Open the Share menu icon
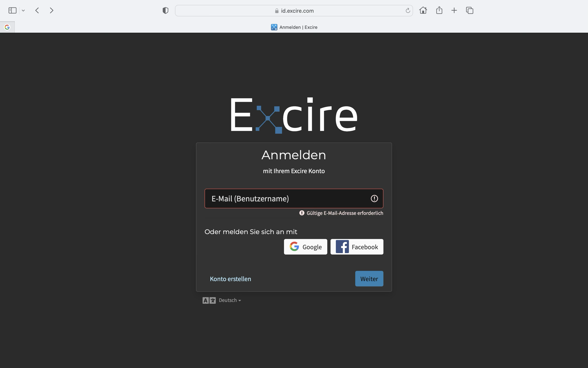This screenshot has height=368, width=588. 439,10
